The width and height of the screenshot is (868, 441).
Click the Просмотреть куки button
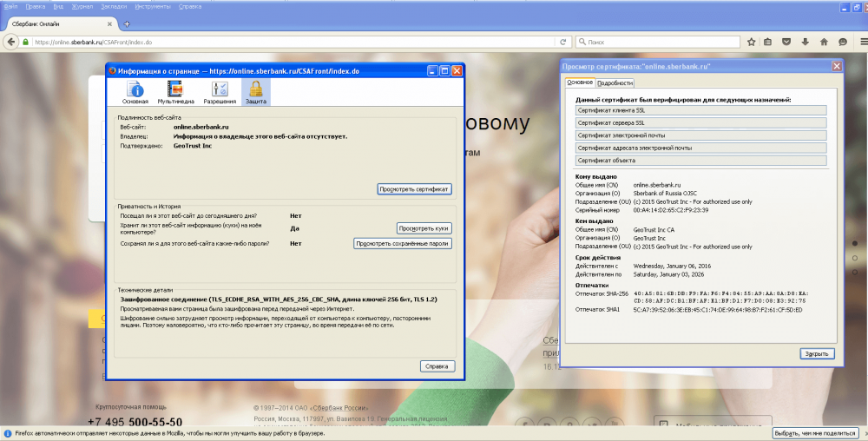424,228
